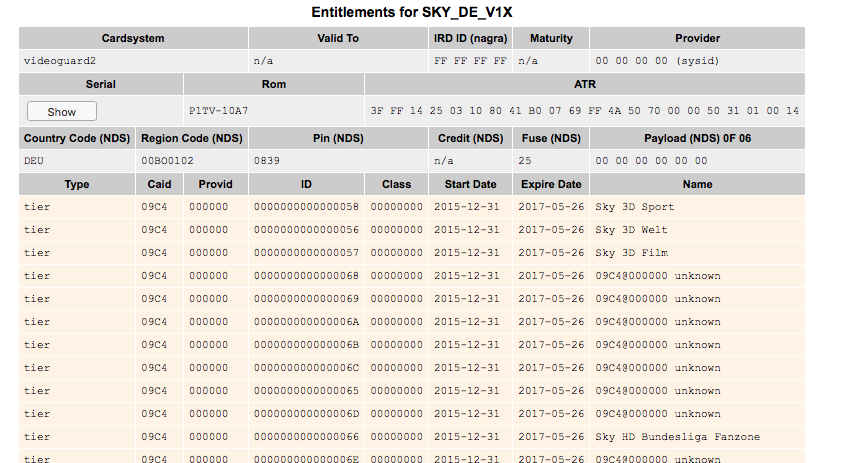The image size is (843, 463).
Task: Click the Payload (NDS) 0F 06 header
Action: [x=697, y=137]
